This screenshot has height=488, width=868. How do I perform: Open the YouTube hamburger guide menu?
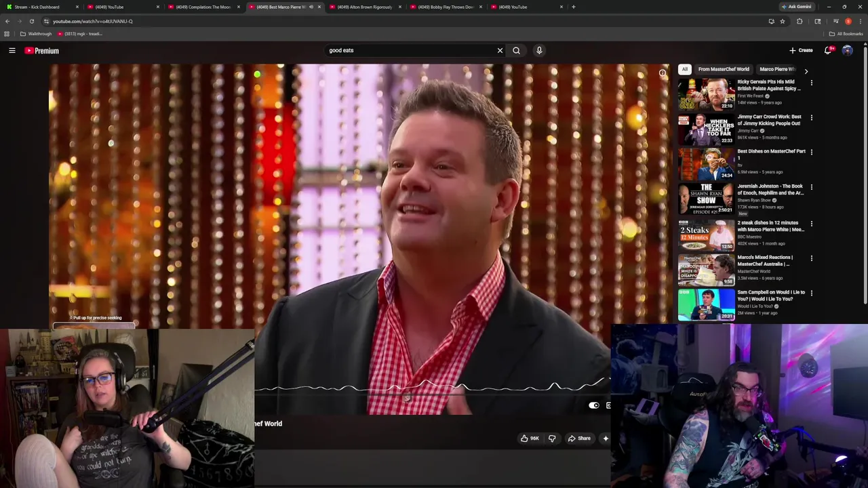click(x=12, y=50)
